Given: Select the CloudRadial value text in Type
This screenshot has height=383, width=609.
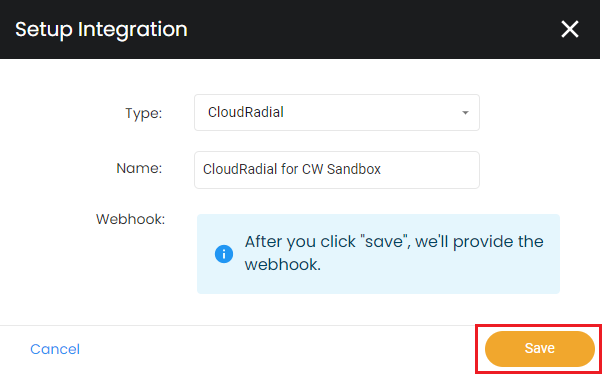Looking at the screenshot, I should pos(245,112).
